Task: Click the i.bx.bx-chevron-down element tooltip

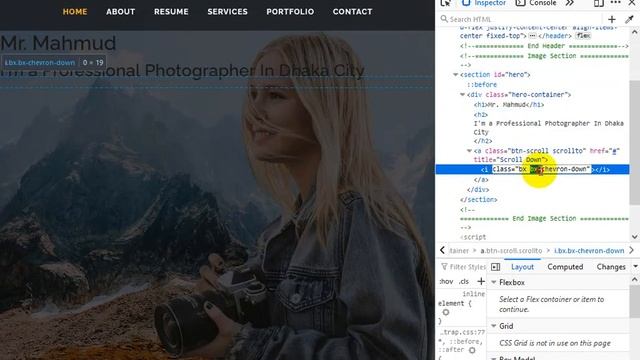Action: pos(54,63)
